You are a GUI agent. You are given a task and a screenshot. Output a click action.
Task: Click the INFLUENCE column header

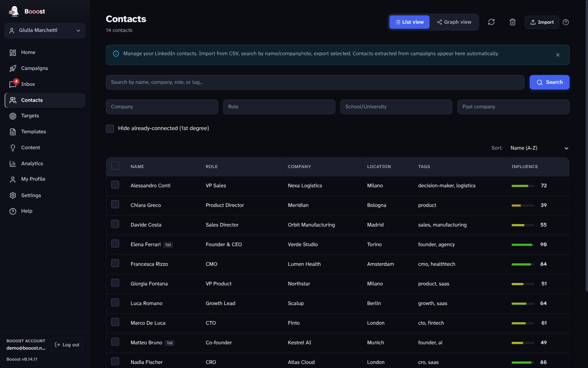[525, 167]
